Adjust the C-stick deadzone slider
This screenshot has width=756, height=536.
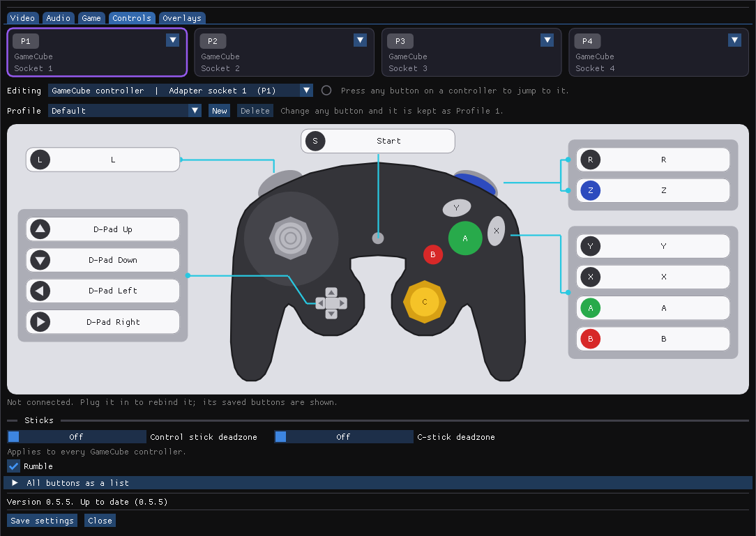344,437
